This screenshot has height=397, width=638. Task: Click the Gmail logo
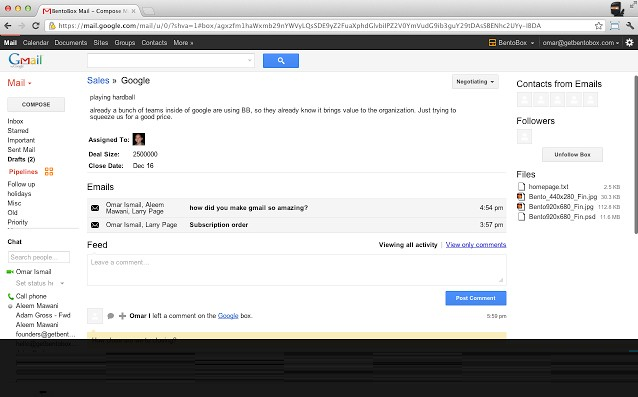[x=25, y=60]
